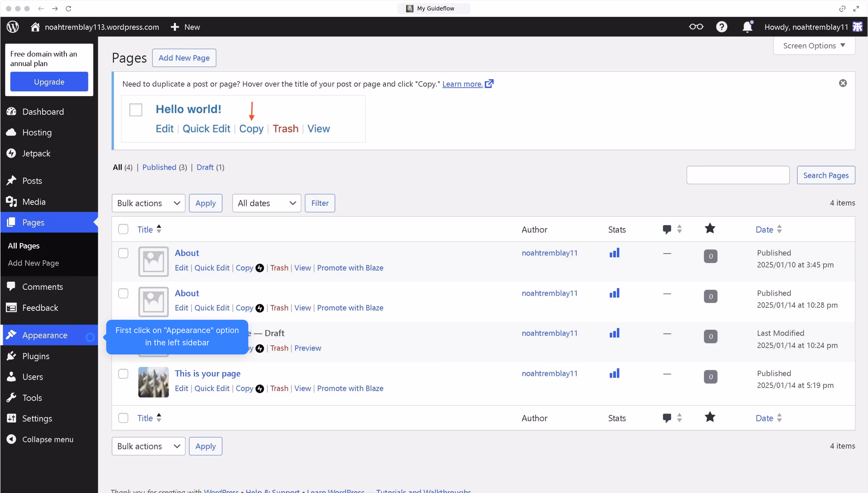
Task: Switch to the Draft pages filter
Action: [x=205, y=167]
